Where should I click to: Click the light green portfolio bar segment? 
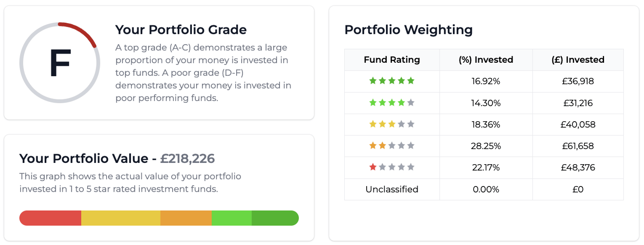click(231, 218)
